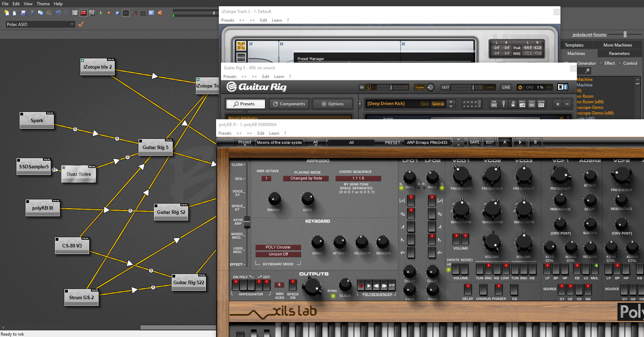The width and height of the screenshot is (644, 337).
Task: Open the pattern editor view icon
Action: click(x=75, y=13)
